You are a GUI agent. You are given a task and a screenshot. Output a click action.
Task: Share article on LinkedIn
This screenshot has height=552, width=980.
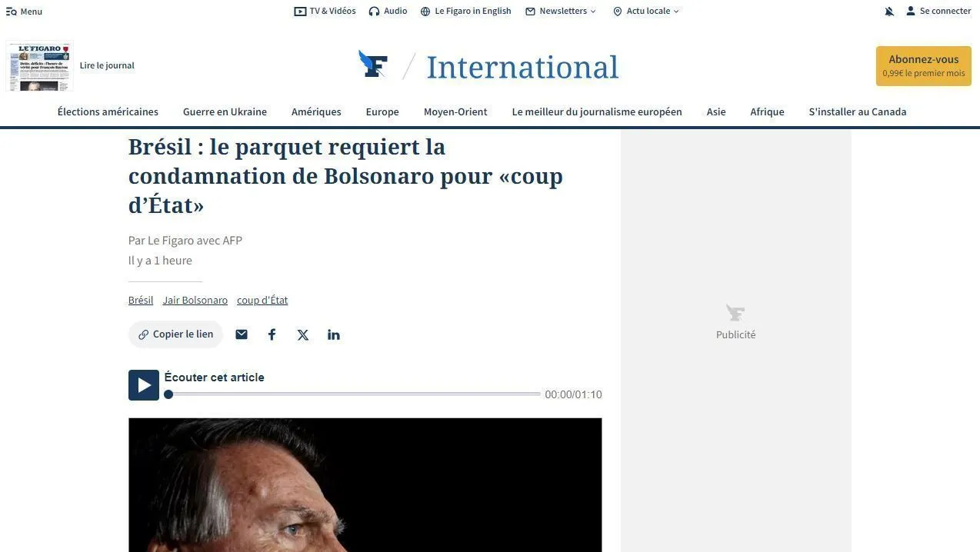coord(333,334)
